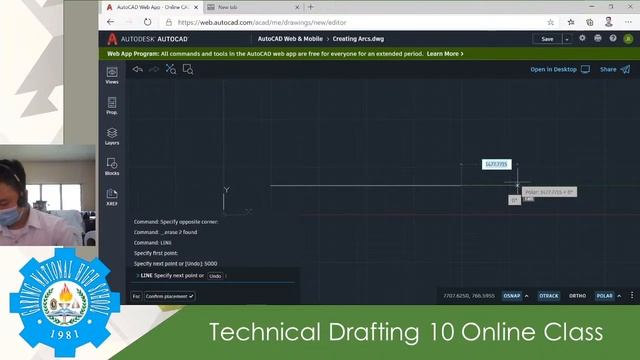
Task: Open status bar more options menu
Action: (632, 296)
